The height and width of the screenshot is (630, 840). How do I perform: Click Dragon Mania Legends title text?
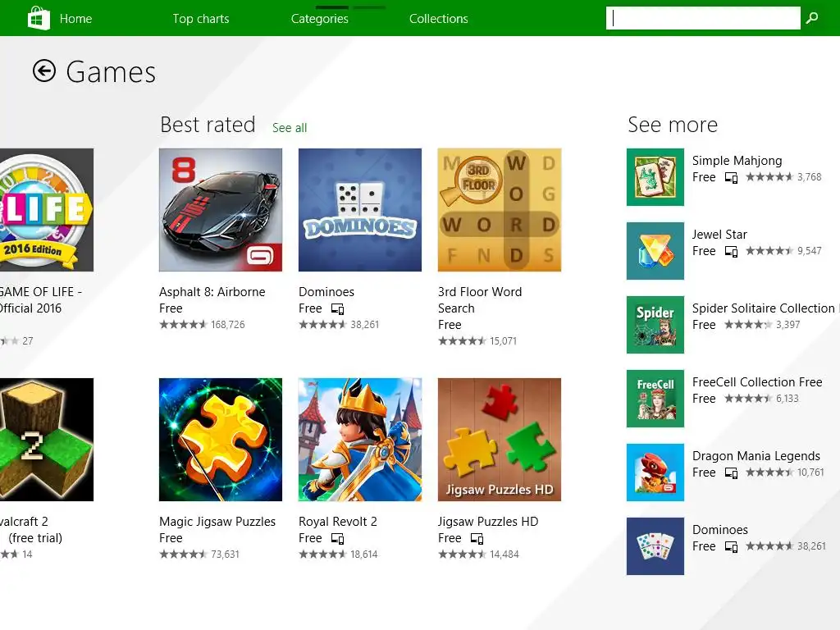[756, 456]
